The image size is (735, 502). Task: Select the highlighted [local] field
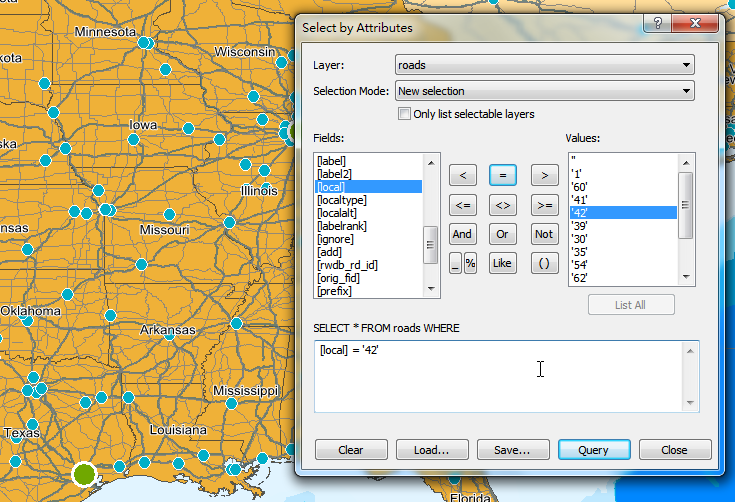coord(368,187)
